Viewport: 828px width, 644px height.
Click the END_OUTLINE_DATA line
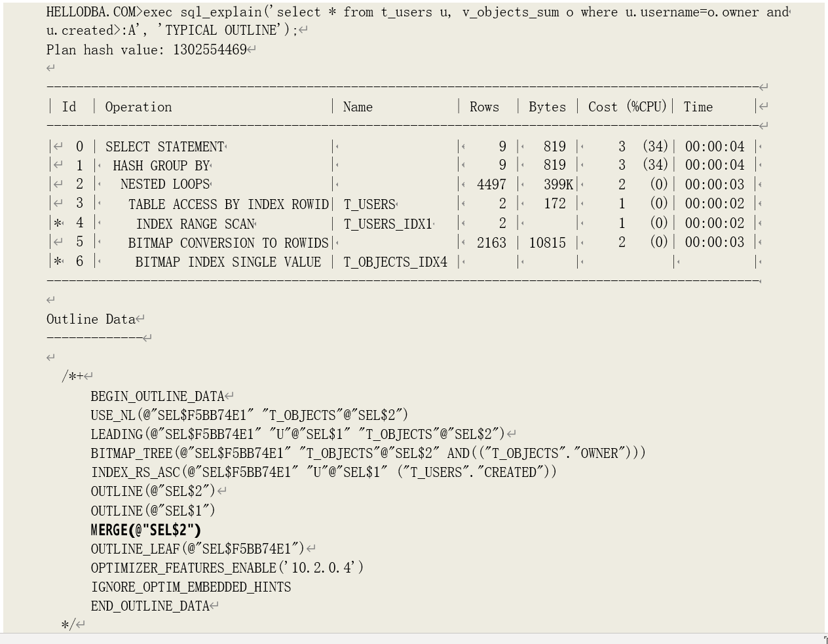pos(149,606)
